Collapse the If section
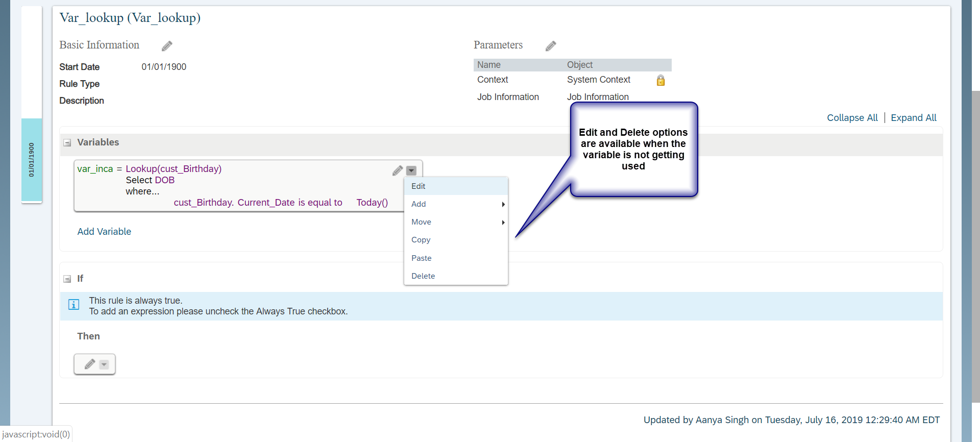This screenshot has height=442, width=980. pyautogui.click(x=67, y=279)
